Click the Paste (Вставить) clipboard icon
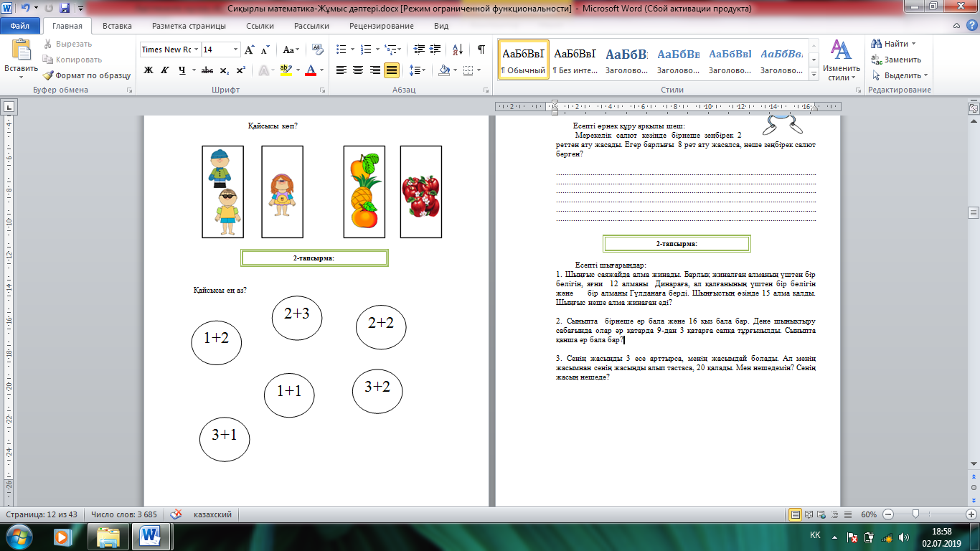The width and height of the screenshot is (980, 551). coord(21,51)
